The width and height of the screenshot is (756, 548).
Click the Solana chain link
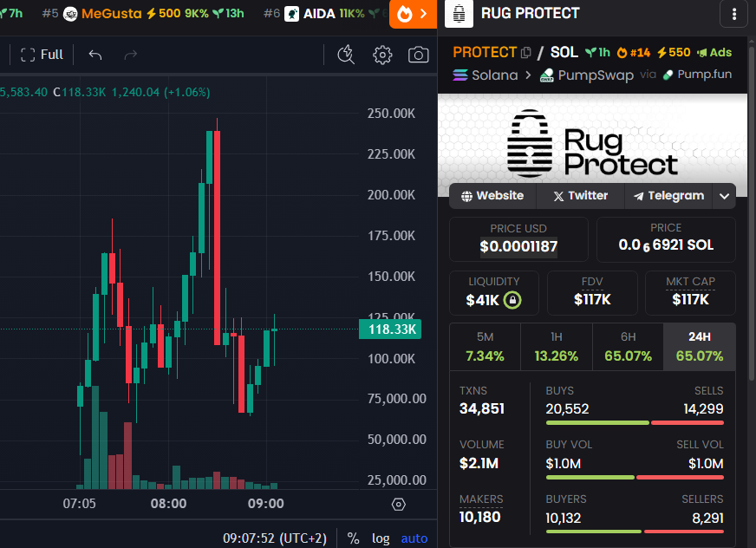pyautogui.click(x=485, y=75)
